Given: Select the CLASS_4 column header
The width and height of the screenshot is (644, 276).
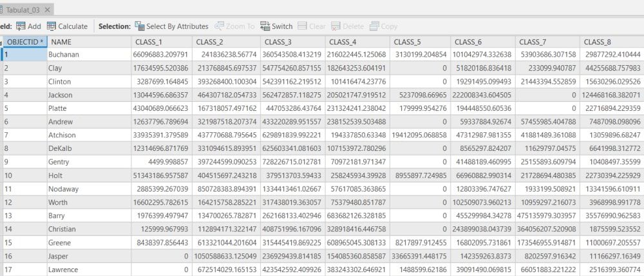Looking at the screenshot, I should tap(357, 42).
